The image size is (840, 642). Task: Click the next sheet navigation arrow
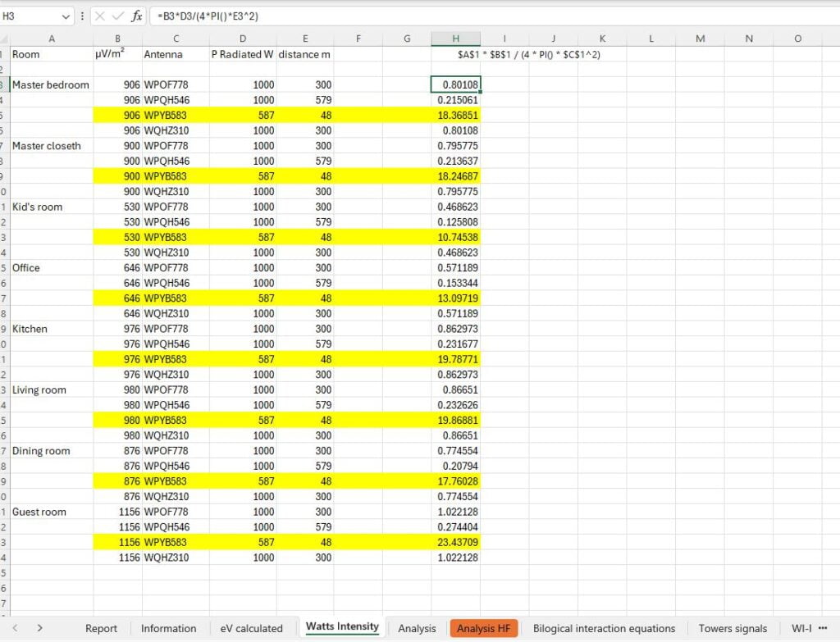pyautogui.click(x=39, y=627)
